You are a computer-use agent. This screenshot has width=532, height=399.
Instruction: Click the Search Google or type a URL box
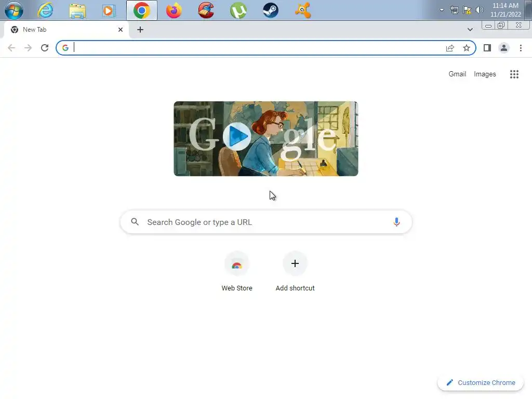(x=266, y=222)
